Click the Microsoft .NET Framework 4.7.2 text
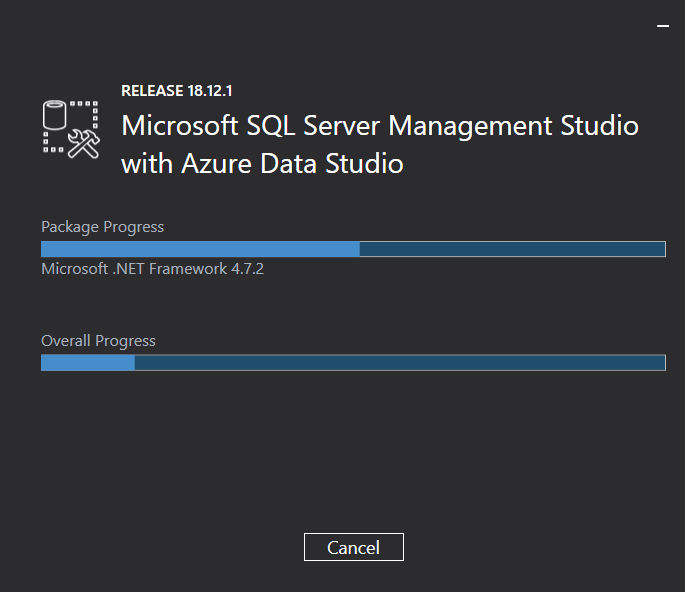The image size is (685, 592). [152, 269]
